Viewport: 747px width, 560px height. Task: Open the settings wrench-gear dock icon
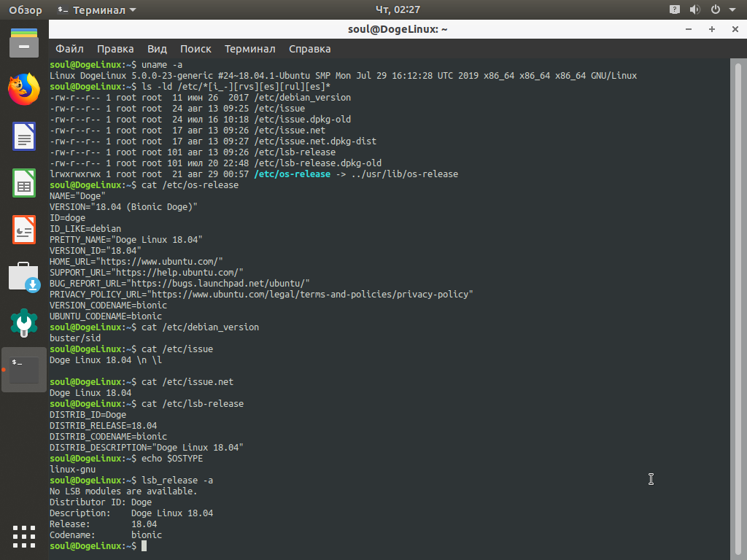(24, 323)
